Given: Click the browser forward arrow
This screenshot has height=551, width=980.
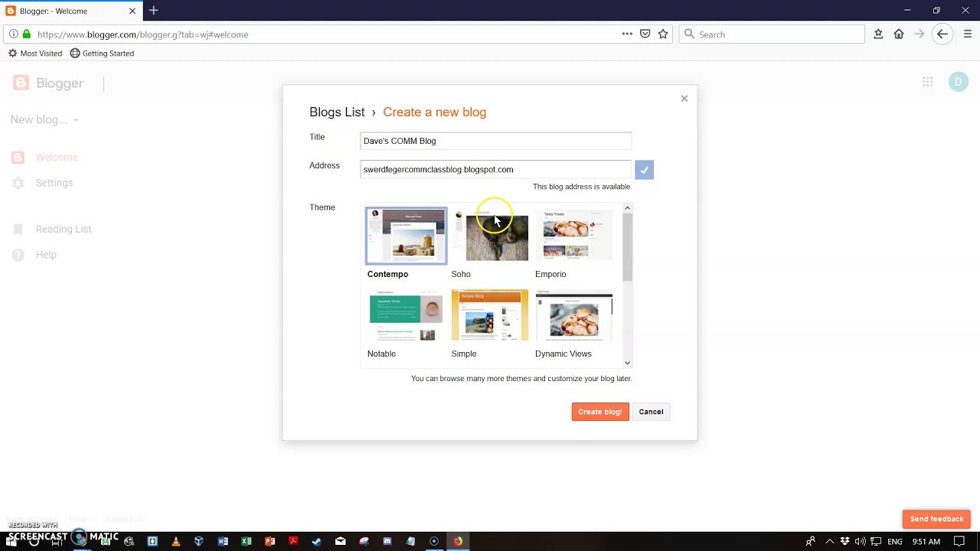Looking at the screenshot, I should pyautogui.click(x=920, y=34).
